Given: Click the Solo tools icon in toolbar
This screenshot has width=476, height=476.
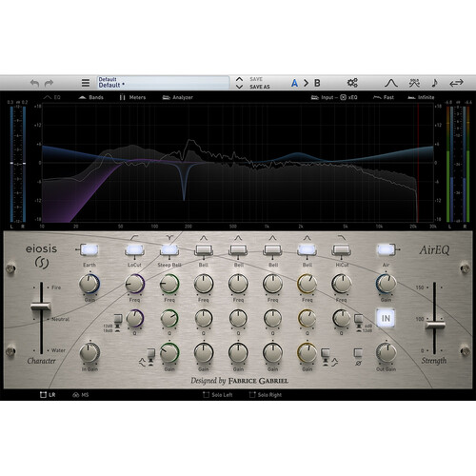Looking at the screenshot, I should [x=414, y=83].
